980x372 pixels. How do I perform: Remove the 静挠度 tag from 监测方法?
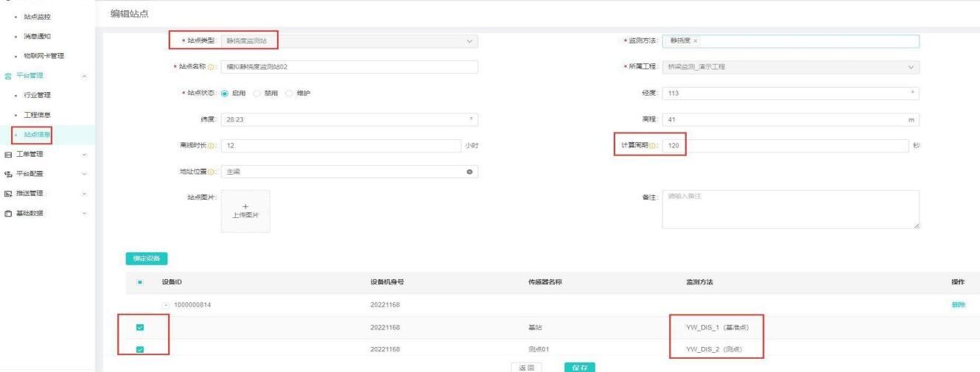695,41
